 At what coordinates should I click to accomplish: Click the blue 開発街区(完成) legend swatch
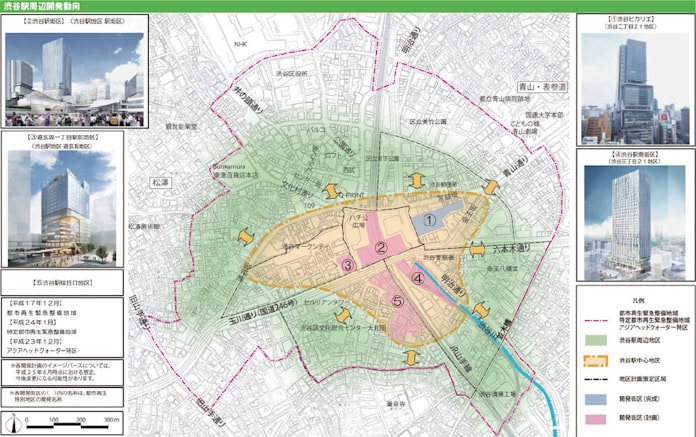pyautogui.click(x=596, y=398)
